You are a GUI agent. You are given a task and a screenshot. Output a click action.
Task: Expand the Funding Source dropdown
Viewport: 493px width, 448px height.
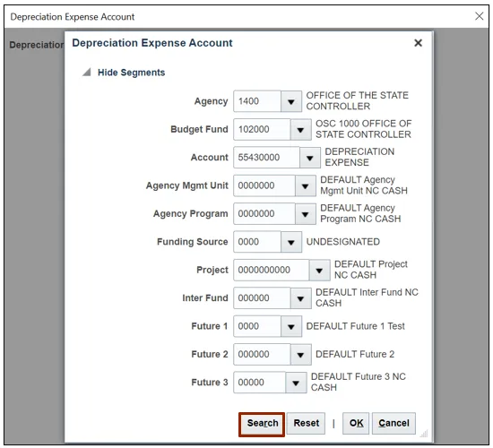coord(291,242)
